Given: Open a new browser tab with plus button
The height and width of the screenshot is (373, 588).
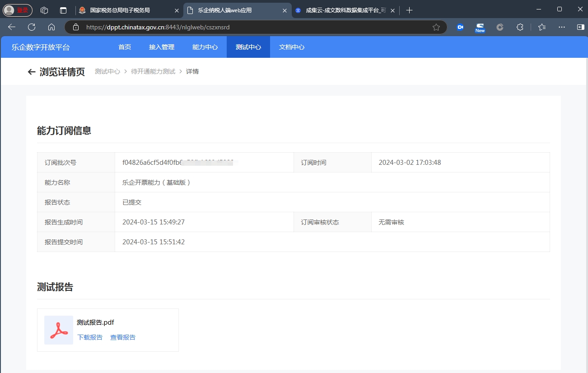Looking at the screenshot, I should (x=409, y=10).
